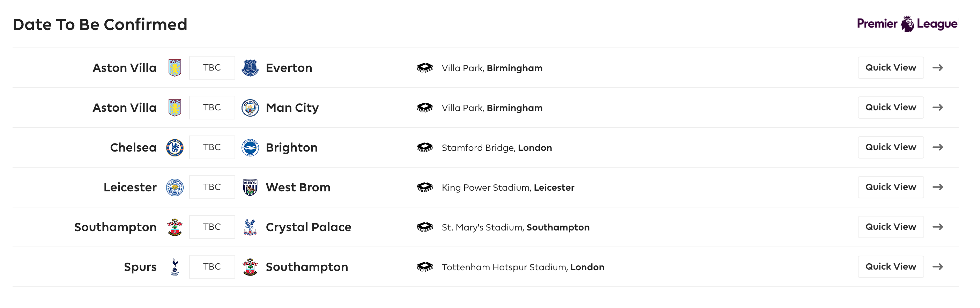The image size is (980, 308).
Task: Click the Everton club crest
Action: 250,68
